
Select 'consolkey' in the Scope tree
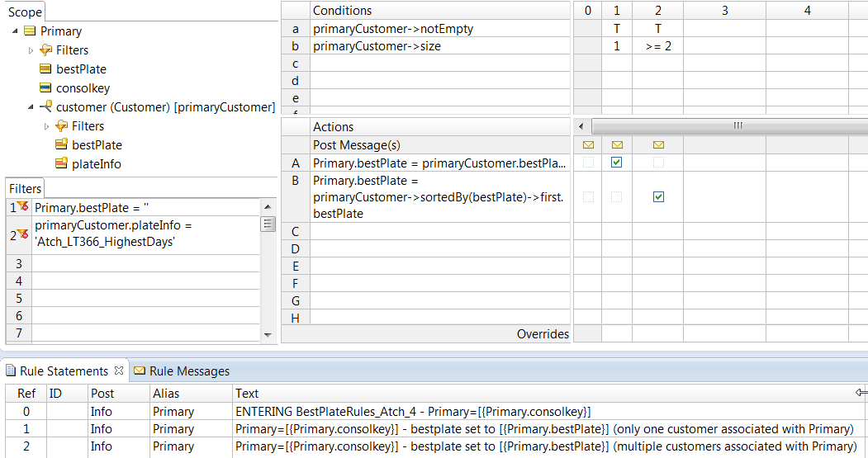point(83,88)
